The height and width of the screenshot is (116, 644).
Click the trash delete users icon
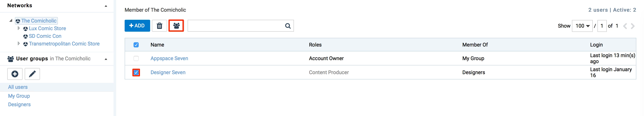pyautogui.click(x=159, y=26)
